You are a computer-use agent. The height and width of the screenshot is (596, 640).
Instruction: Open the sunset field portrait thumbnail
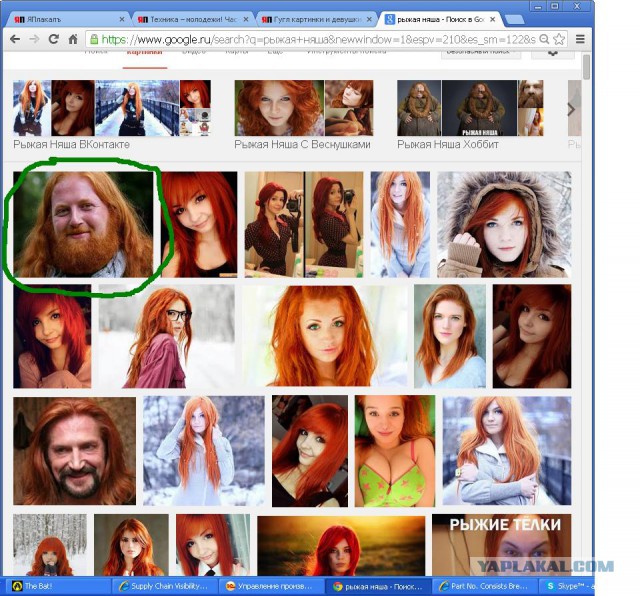click(x=341, y=546)
